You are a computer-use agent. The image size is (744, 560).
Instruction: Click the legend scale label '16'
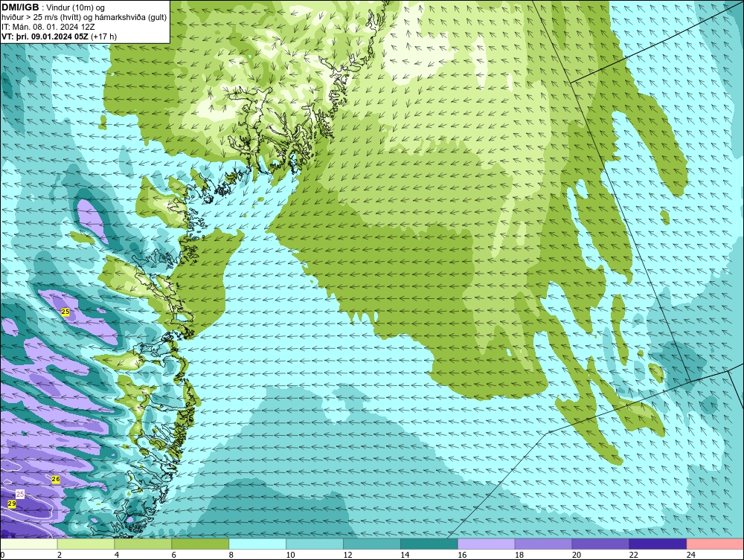coord(462,555)
